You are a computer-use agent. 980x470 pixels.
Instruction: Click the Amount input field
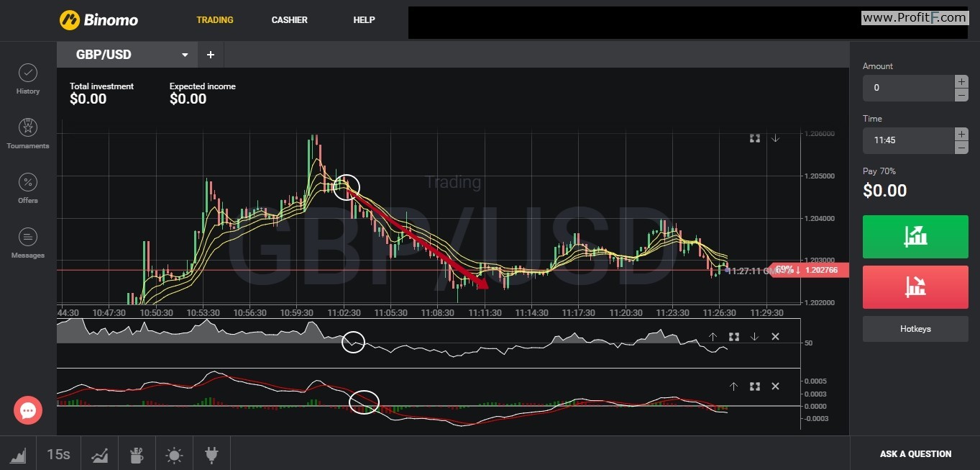[908, 88]
